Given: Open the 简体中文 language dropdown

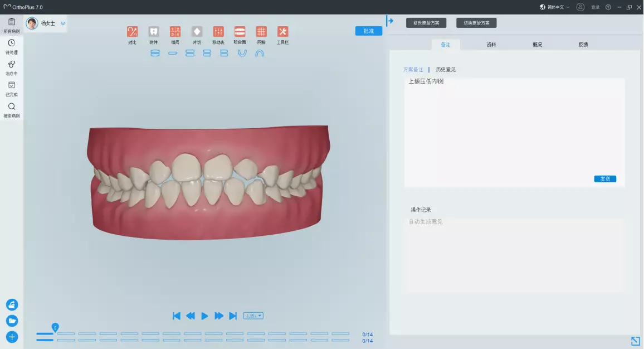Looking at the screenshot, I should coord(555,7).
